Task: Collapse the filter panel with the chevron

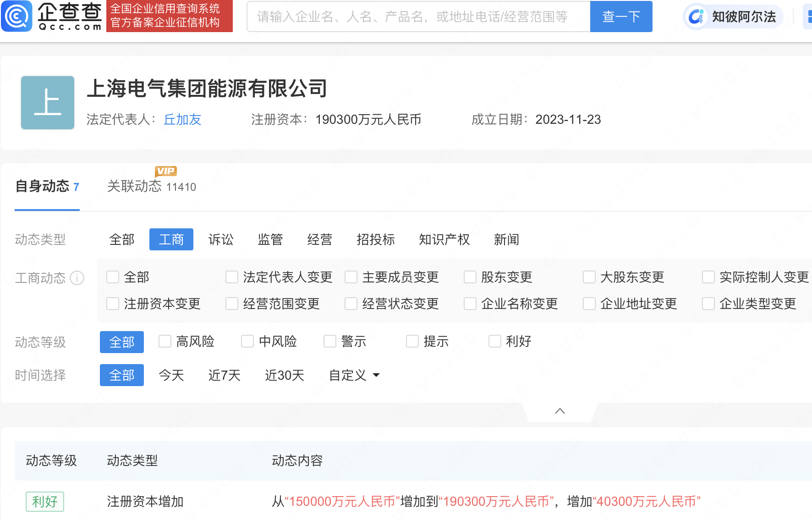Action: tap(559, 410)
